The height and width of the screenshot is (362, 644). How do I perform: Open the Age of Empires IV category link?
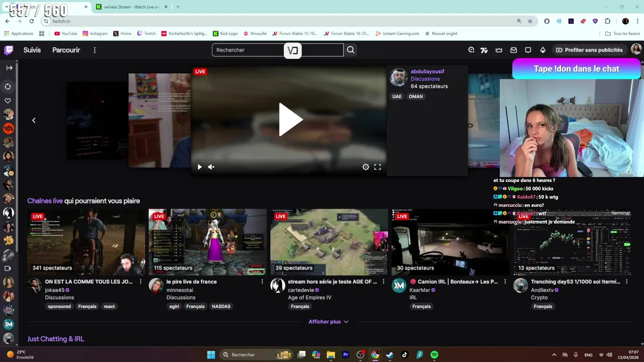(x=310, y=298)
